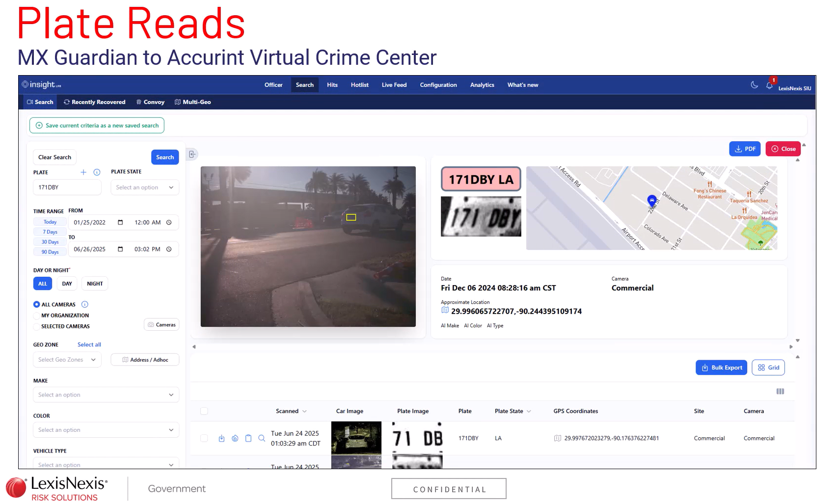The image size is (837, 504).
Task: Click download icon in 171DBY row
Action: (x=221, y=438)
